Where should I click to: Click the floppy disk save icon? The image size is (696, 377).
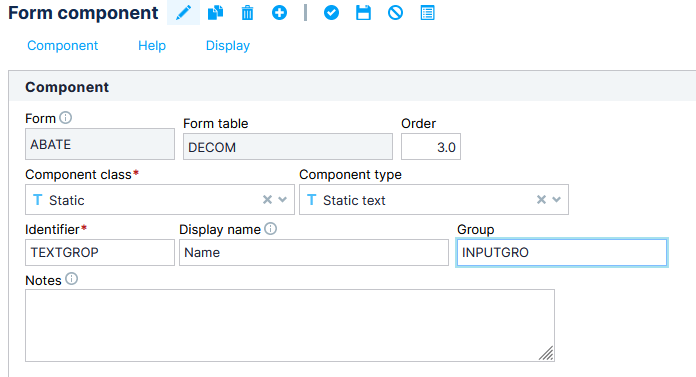click(x=363, y=13)
